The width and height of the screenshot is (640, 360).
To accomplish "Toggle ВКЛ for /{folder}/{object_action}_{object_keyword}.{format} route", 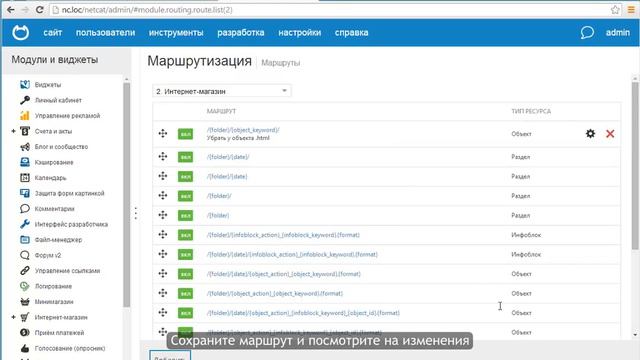I will click(185, 293).
